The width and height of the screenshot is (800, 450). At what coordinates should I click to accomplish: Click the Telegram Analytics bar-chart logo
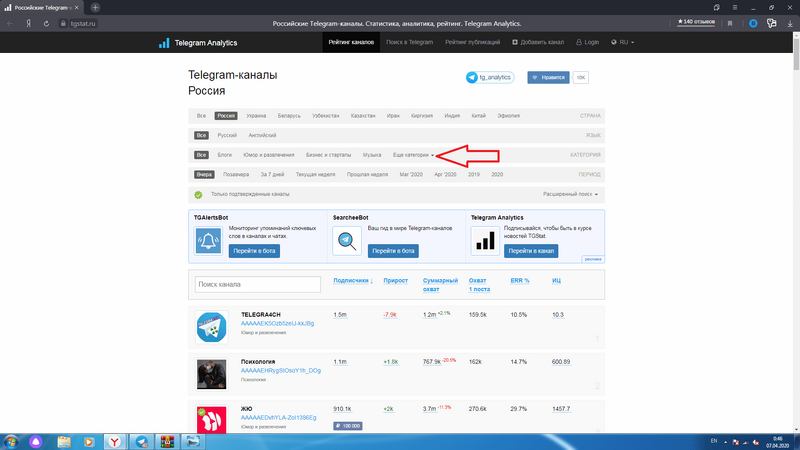(x=164, y=42)
